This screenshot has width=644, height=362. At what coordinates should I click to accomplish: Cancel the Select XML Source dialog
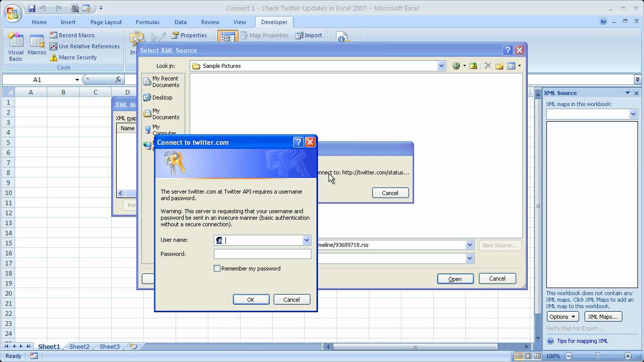point(498,279)
